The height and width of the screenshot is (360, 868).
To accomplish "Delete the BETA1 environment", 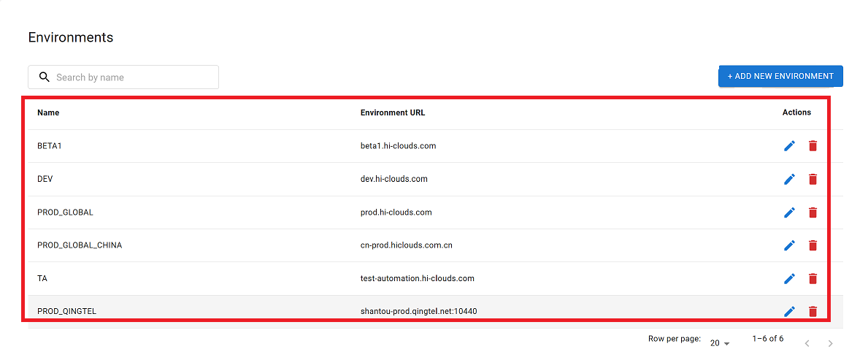I will pos(813,146).
